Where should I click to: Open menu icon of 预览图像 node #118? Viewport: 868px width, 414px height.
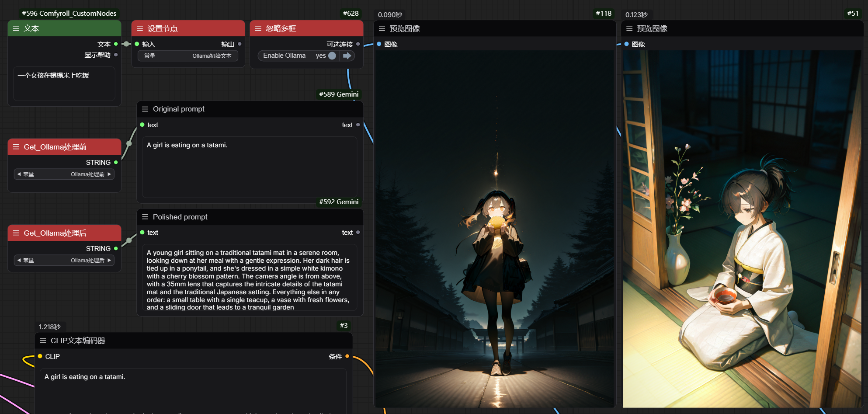[382, 28]
